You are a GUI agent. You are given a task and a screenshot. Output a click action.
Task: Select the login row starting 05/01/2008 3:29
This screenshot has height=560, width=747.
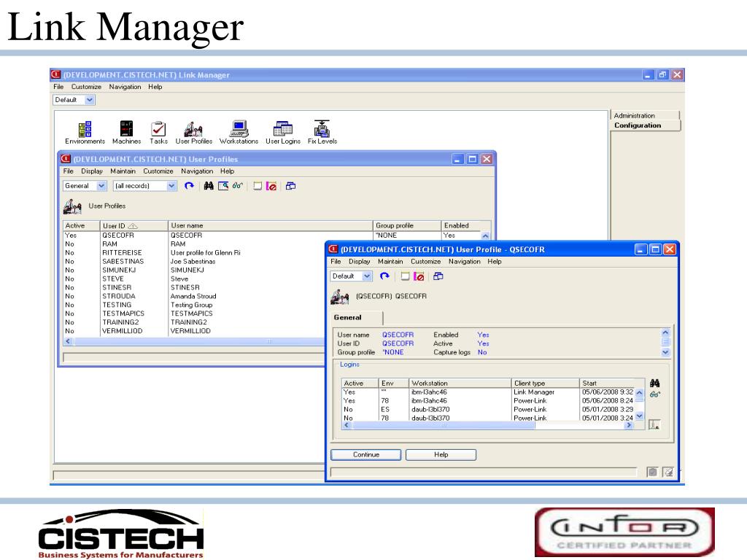click(488, 410)
